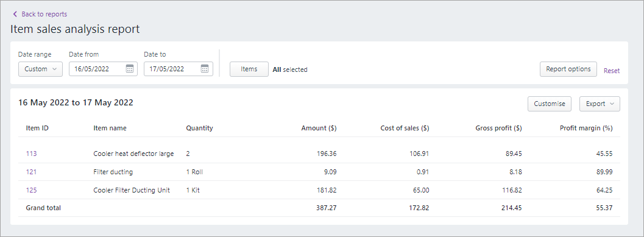This screenshot has height=237, width=644.
Task: Click the Gross profit ($) column header
Action: 498,128
